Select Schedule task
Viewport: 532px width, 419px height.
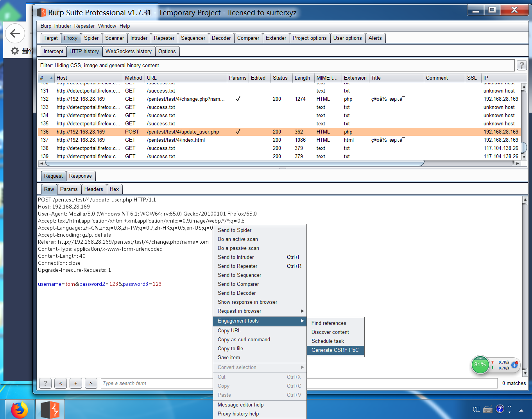335,341
